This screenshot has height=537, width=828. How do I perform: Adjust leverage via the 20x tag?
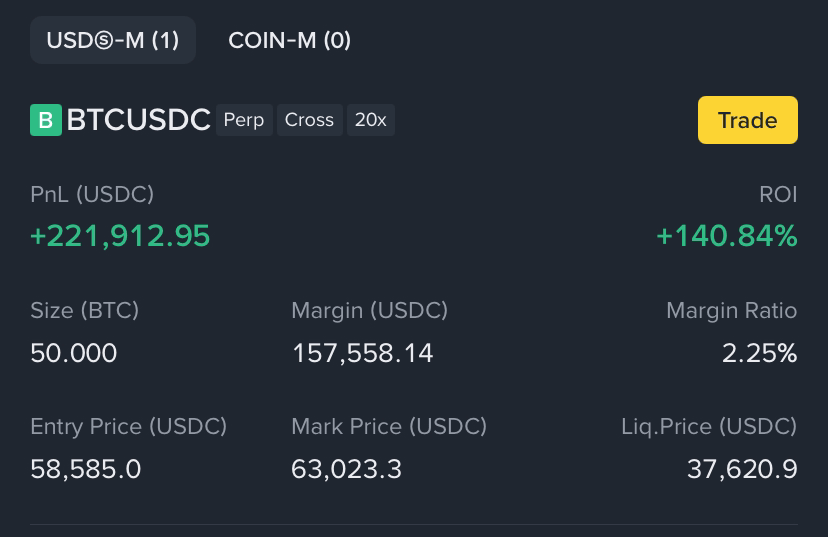click(x=371, y=120)
